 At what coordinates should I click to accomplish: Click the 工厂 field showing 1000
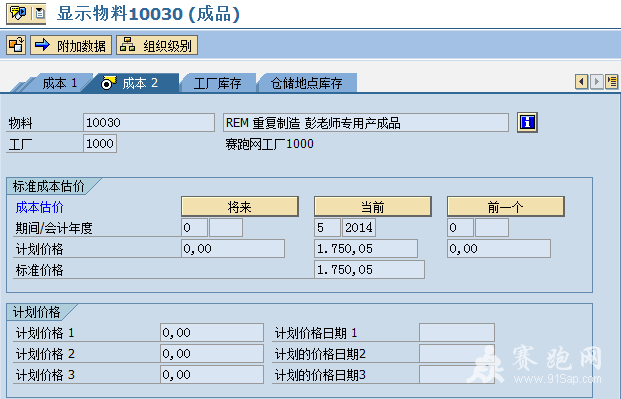100,143
